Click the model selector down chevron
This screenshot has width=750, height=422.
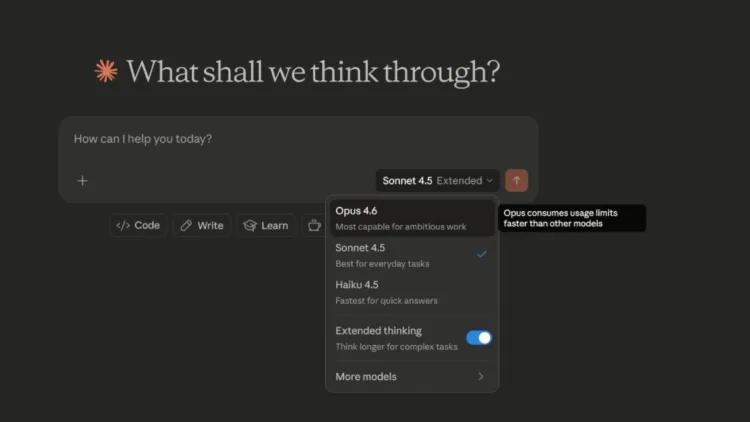490,181
